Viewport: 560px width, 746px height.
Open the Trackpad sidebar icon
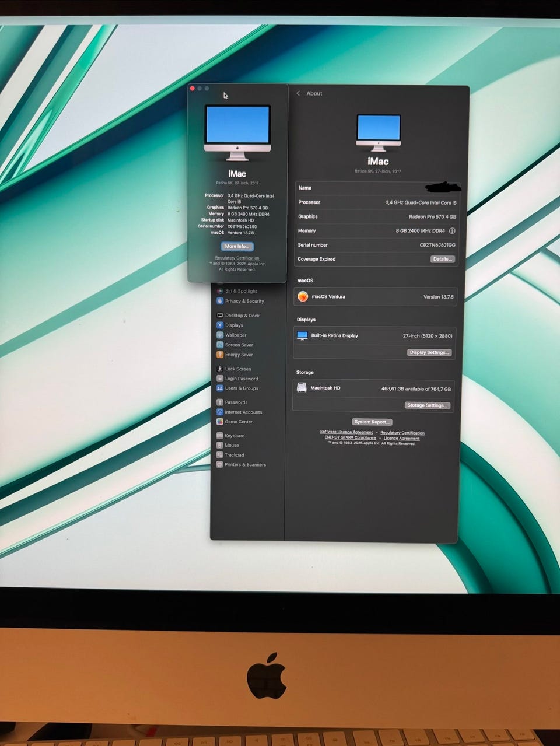220,455
